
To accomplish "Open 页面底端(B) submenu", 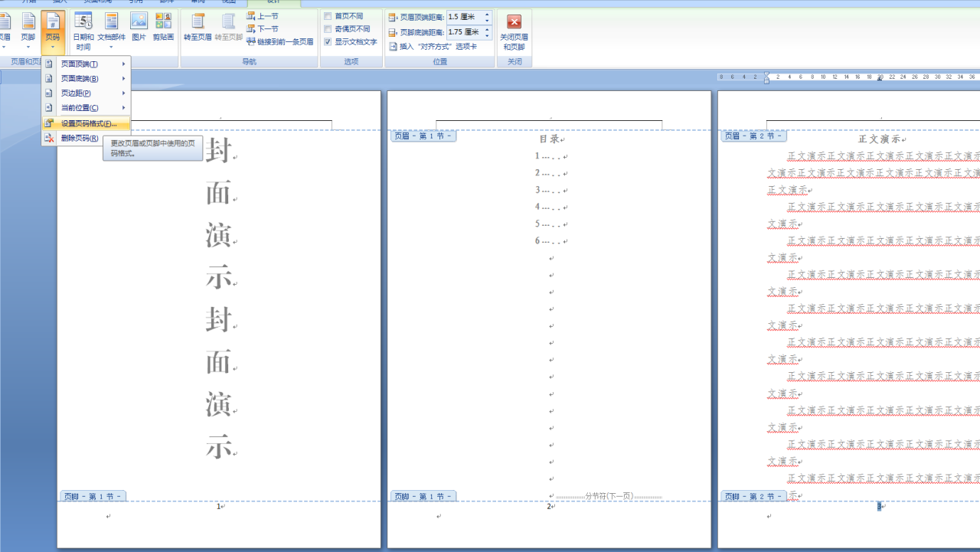I will [x=86, y=79].
